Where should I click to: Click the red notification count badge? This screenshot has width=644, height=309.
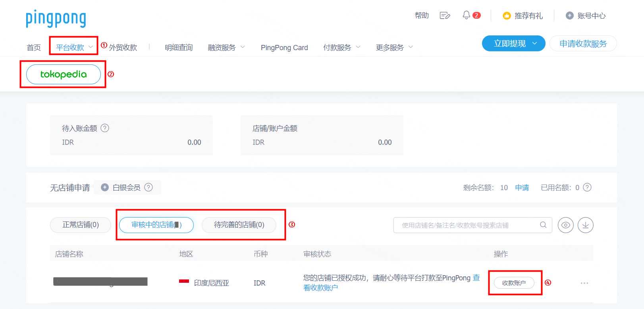click(476, 15)
